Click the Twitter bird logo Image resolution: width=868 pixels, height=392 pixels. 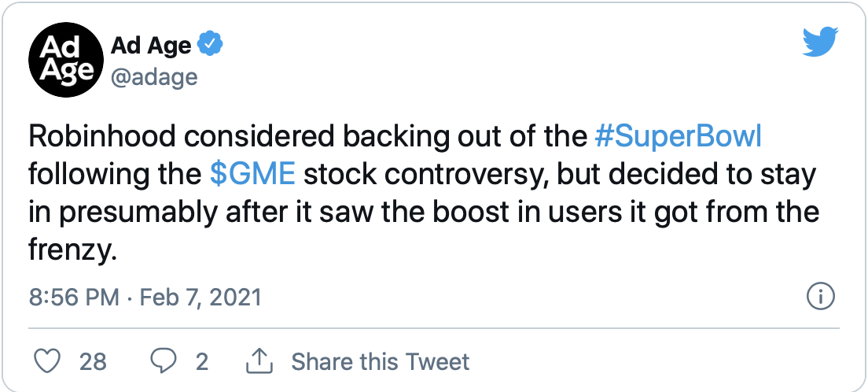pyautogui.click(x=821, y=43)
